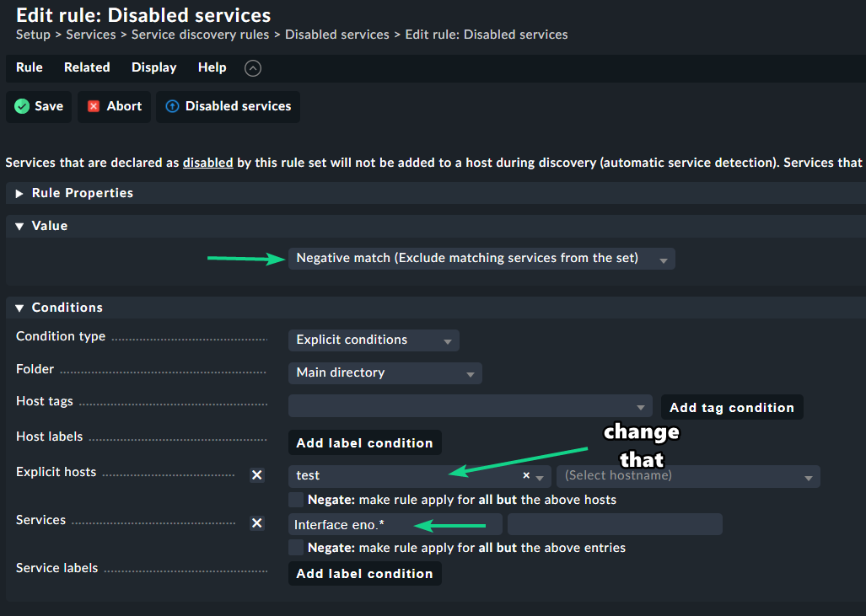Click Add label condition for Host labels
This screenshot has width=866, height=616.
tap(364, 443)
